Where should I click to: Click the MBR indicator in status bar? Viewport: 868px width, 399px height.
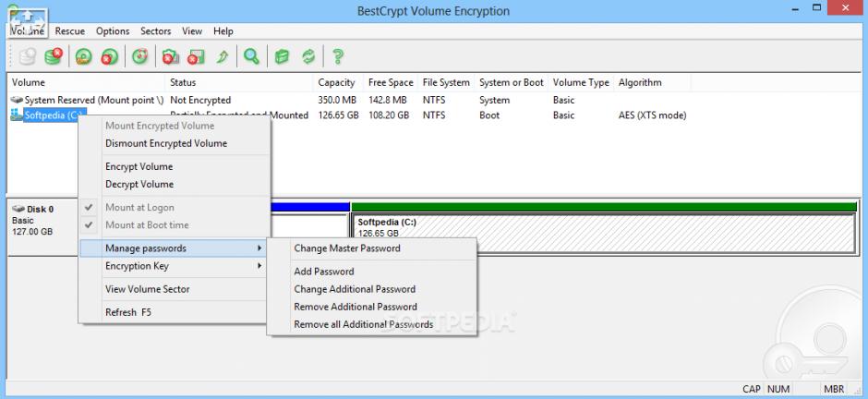[x=834, y=390]
